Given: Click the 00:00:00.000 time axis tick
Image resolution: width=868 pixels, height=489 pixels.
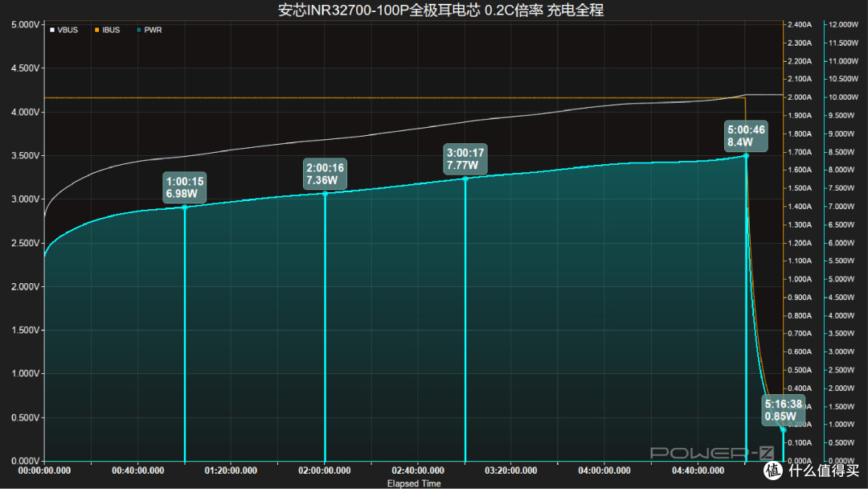Looking at the screenshot, I should pyautogui.click(x=44, y=471).
